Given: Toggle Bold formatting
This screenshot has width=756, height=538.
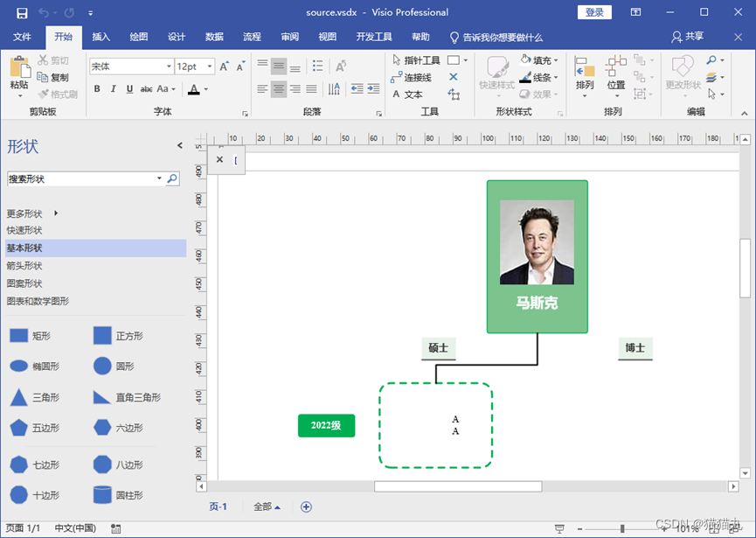Looking at the screenshot, I should coord(97,88).
